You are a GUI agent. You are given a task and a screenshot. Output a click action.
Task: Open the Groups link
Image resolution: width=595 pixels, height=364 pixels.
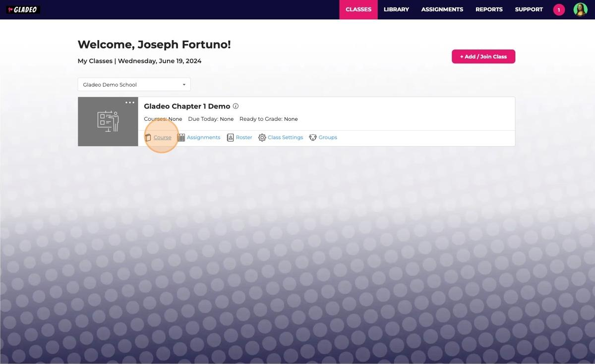click(328, 137)
